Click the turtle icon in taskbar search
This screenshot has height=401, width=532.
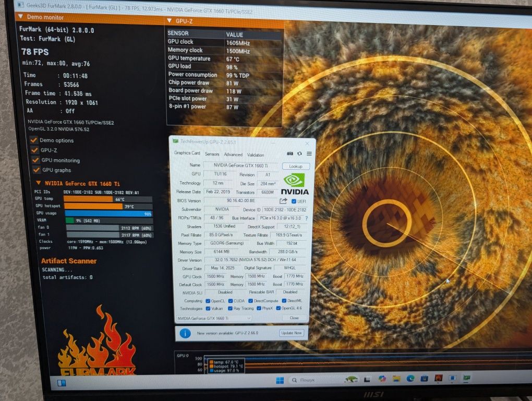pos(351,379)
